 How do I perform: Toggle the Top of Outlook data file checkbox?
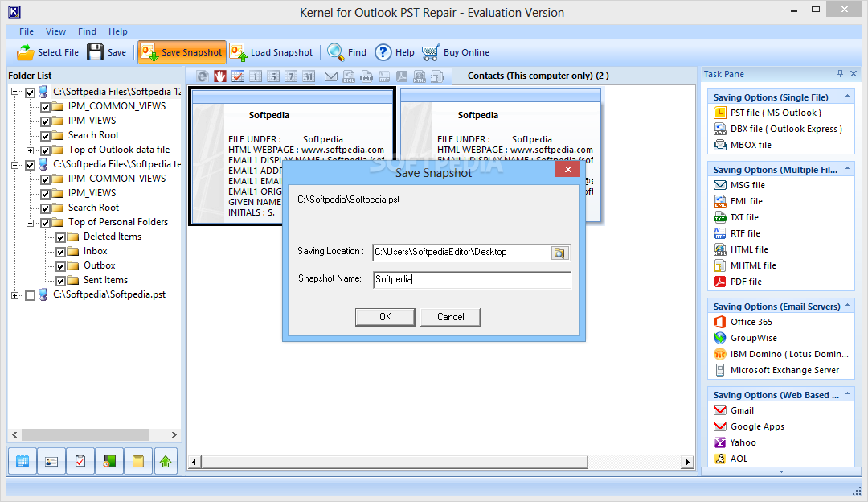click(45, 150)
